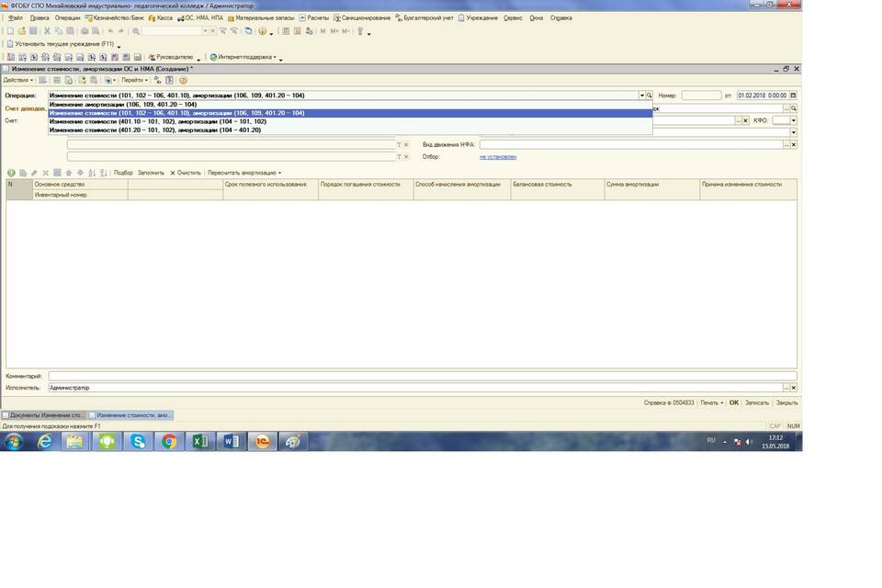Image resolution: width=882 pixels, height=588 pixels.
Task: Open the Сервис menu in menu bar
Action: 513,17
